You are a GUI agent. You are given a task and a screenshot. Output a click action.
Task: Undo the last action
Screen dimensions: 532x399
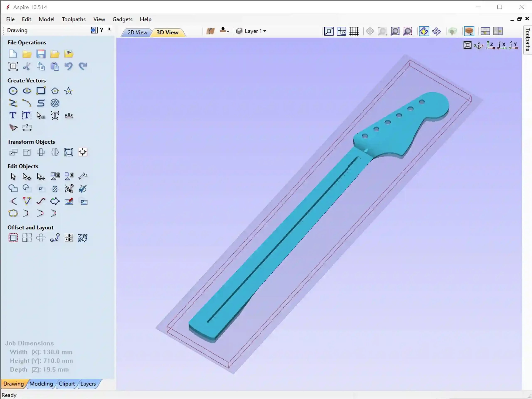click(x=69, y=66)
